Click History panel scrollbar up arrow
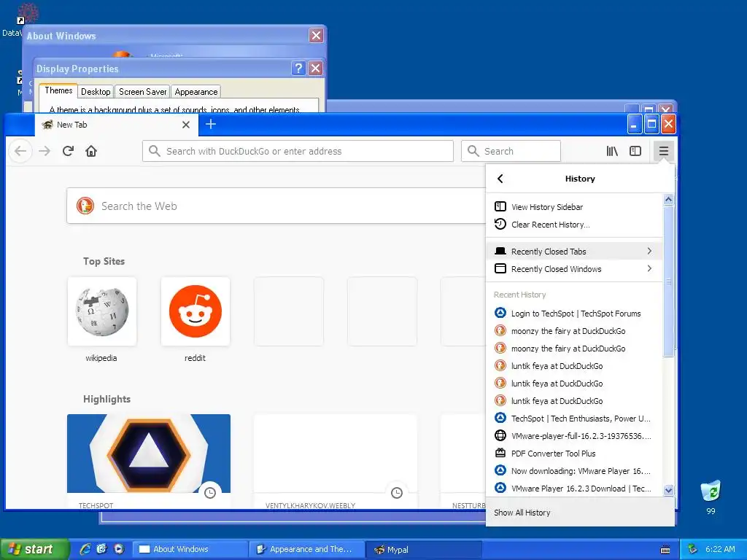 point(668,200)
